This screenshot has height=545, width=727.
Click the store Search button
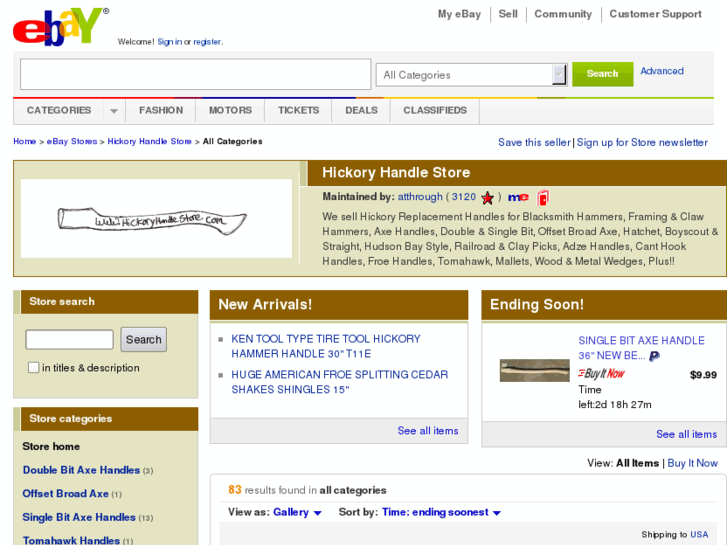tap(144, 340)
